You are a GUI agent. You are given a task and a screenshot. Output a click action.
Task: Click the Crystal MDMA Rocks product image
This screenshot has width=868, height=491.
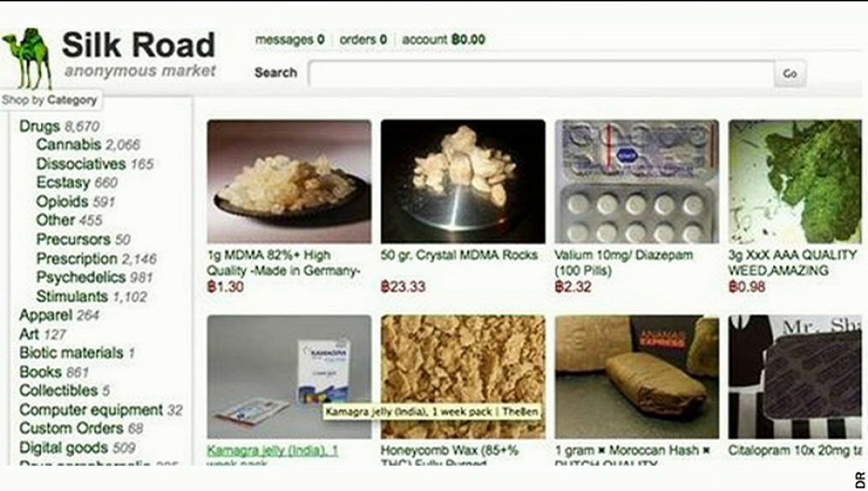click(x=463, y=181)
